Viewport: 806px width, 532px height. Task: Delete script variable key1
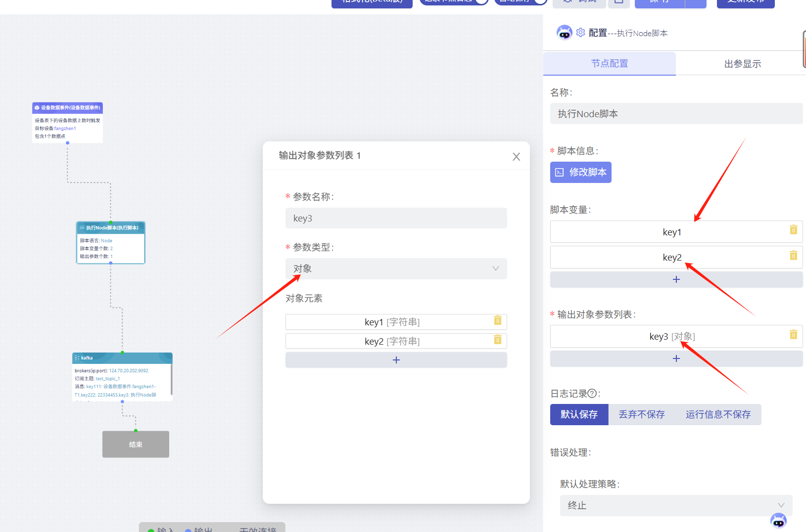click(793, 229)
